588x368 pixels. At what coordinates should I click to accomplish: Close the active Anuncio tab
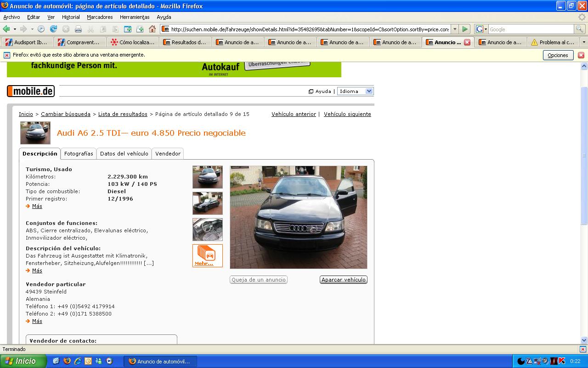coord(467,42)
